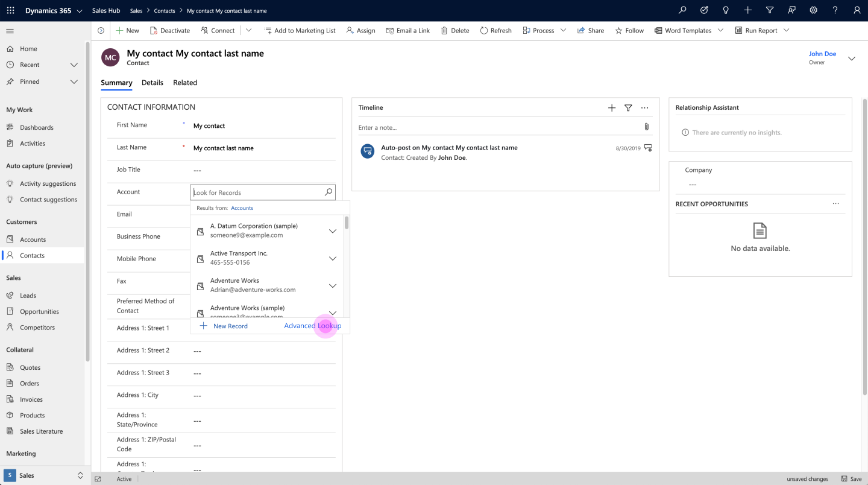The width and height of the screenshot is (868, 485).
Task: Open the Process dropdown arrow
Action: pos(564,30)
